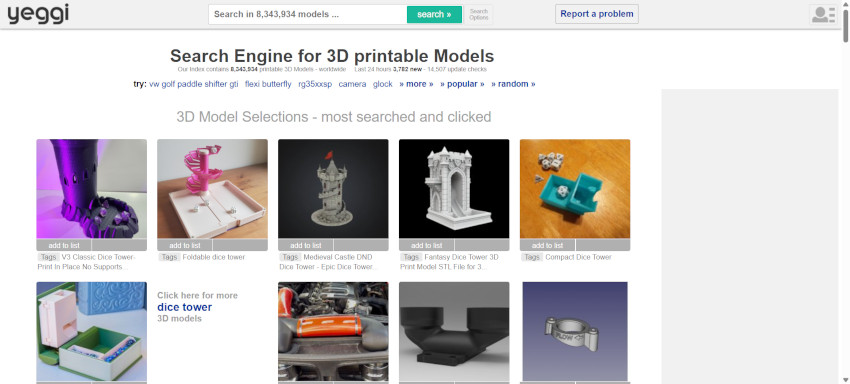Click the yeggi logo
The height and width of the screenshot is (384, 850).
pos(38,14)
